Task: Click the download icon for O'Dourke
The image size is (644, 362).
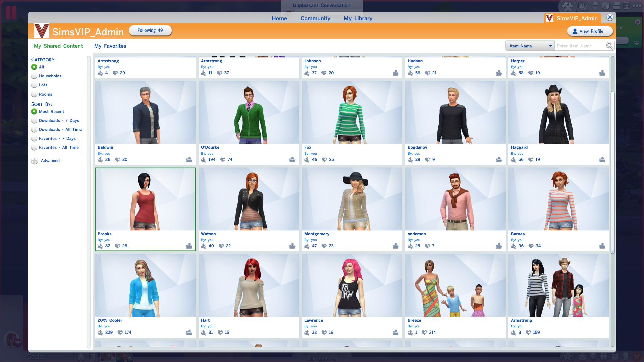Action: click(292, 159)
